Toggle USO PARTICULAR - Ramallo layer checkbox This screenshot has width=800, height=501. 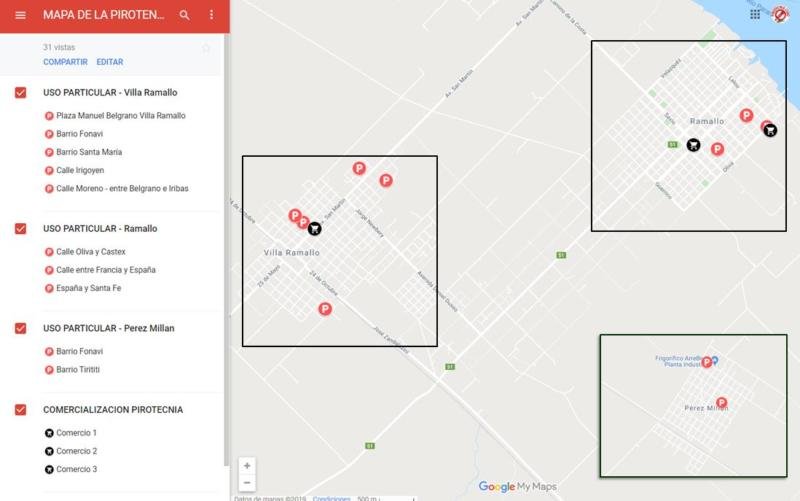point(21,229)
